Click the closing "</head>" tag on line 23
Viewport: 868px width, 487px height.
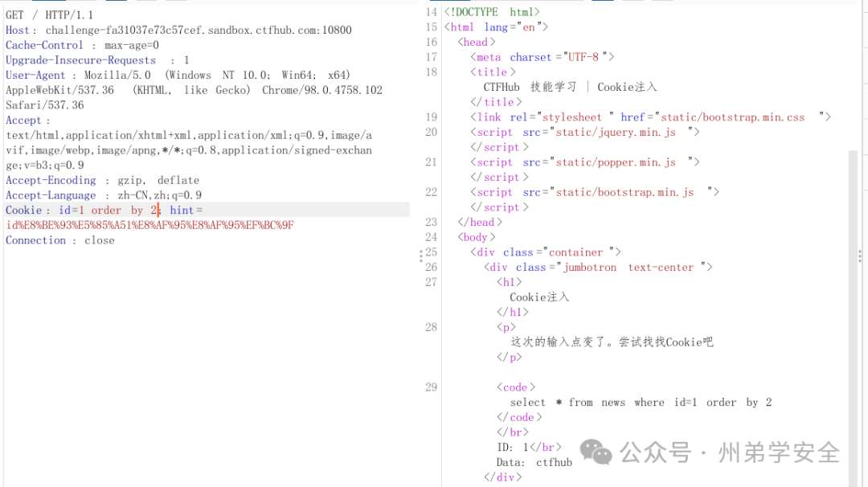480,221
